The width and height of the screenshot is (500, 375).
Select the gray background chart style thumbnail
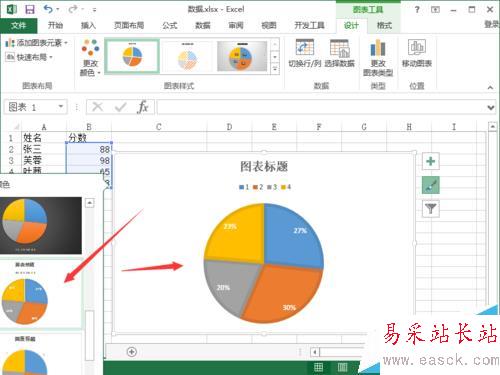click(242, 56)
